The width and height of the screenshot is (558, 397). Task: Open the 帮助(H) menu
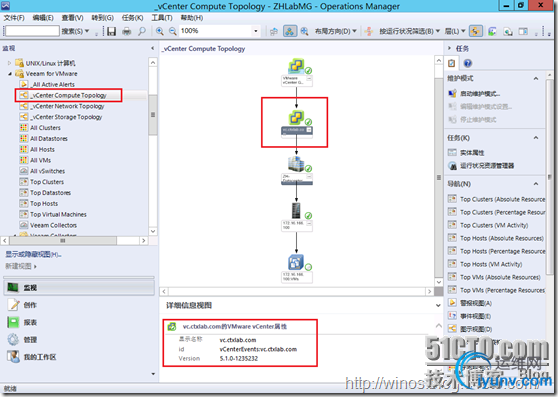192,18
